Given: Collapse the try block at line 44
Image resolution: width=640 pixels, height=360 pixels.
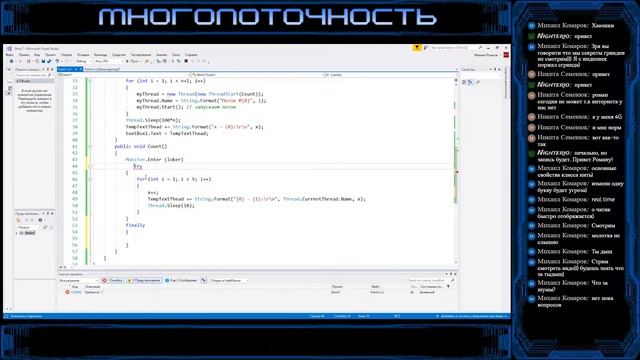Looking at the screenshot, I should (90, 166).
